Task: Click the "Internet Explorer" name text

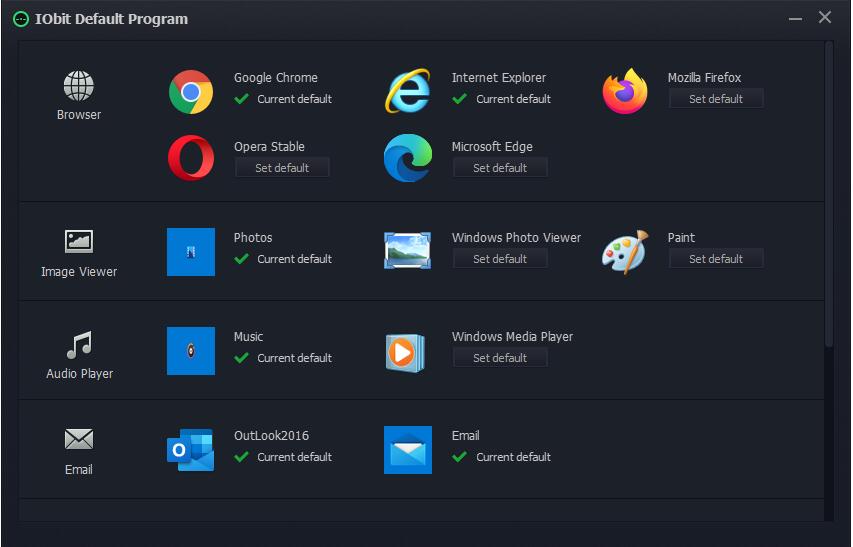Action: pyautogui.click(x=498, y=78)
